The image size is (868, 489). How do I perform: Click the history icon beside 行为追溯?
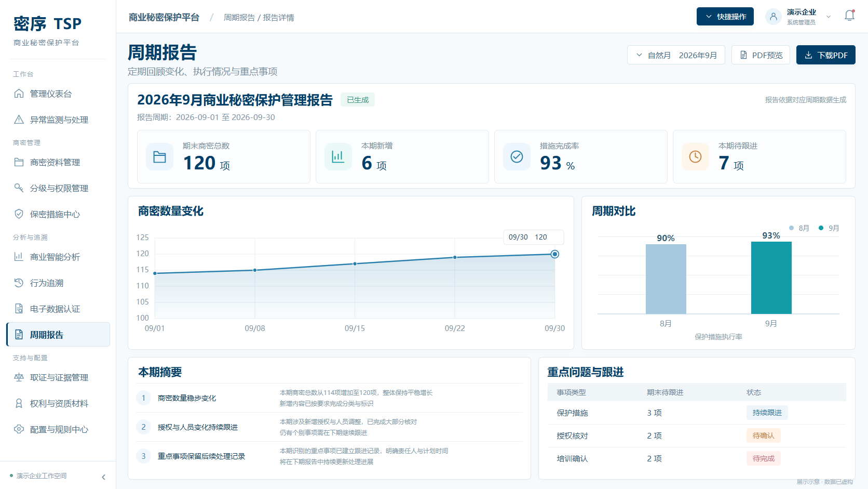click(19, 283)
